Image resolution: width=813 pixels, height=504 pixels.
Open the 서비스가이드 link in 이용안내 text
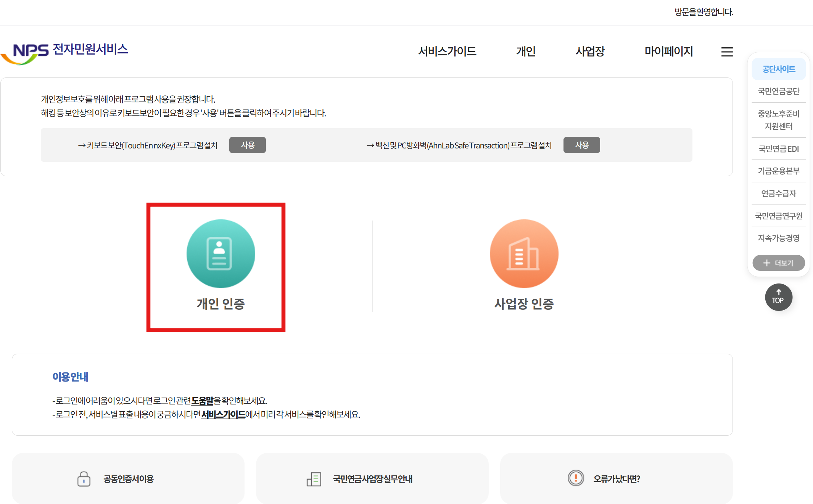pyautogui.click(x=223, y=414)
